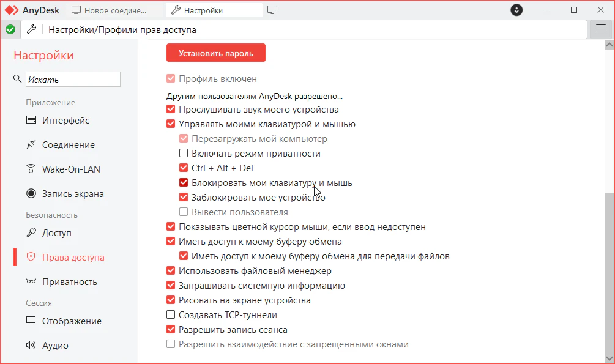
Task: Open 'Интерфейс' settings section
Action: tap(65, 121)
